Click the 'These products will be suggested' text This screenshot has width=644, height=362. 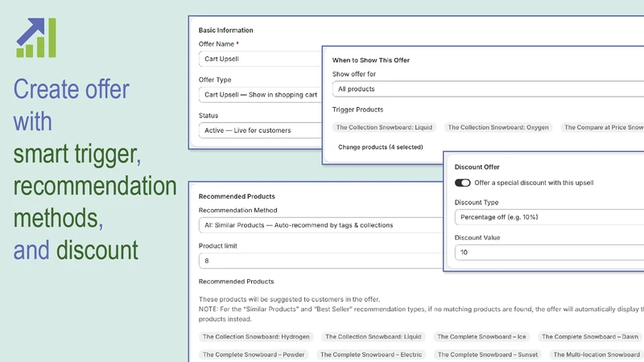pyautogui.click(x=289, y=299)
